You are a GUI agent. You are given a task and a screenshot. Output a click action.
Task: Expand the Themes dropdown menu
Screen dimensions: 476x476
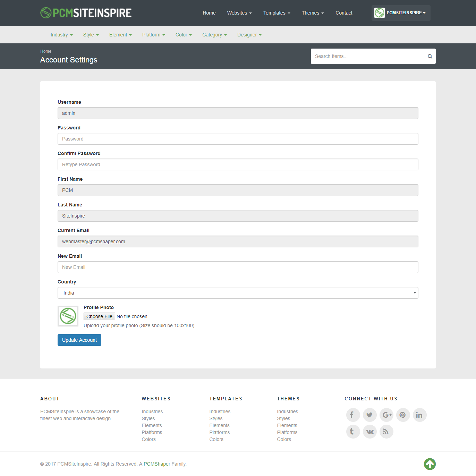[313, 13]
